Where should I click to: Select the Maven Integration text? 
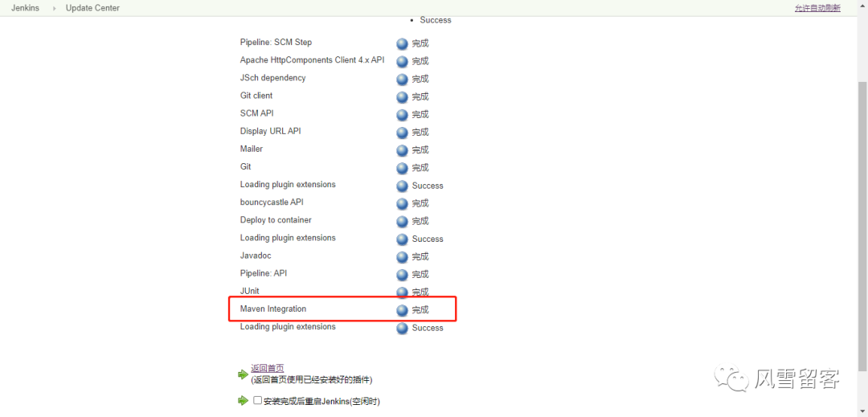click(273, 309)
